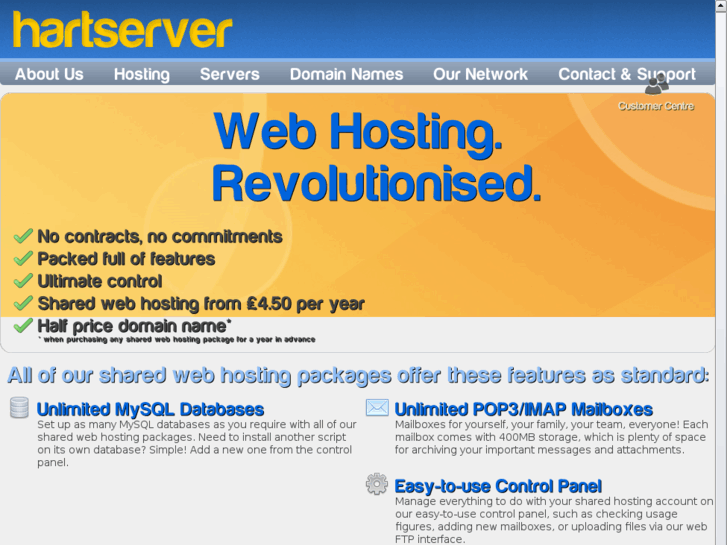727x545 pixels.
Task: Click the MySQL database cylinder icon
Action: pos(19,408)
